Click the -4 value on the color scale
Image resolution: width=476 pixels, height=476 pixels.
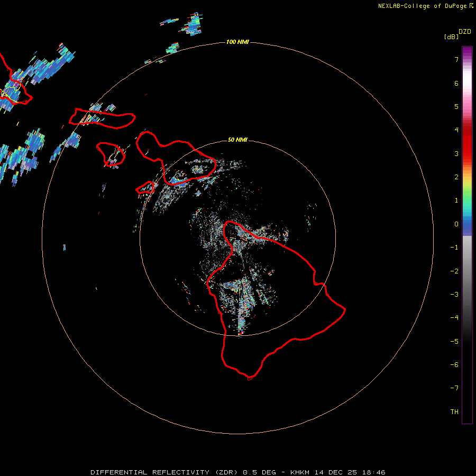tap(454, 318)
